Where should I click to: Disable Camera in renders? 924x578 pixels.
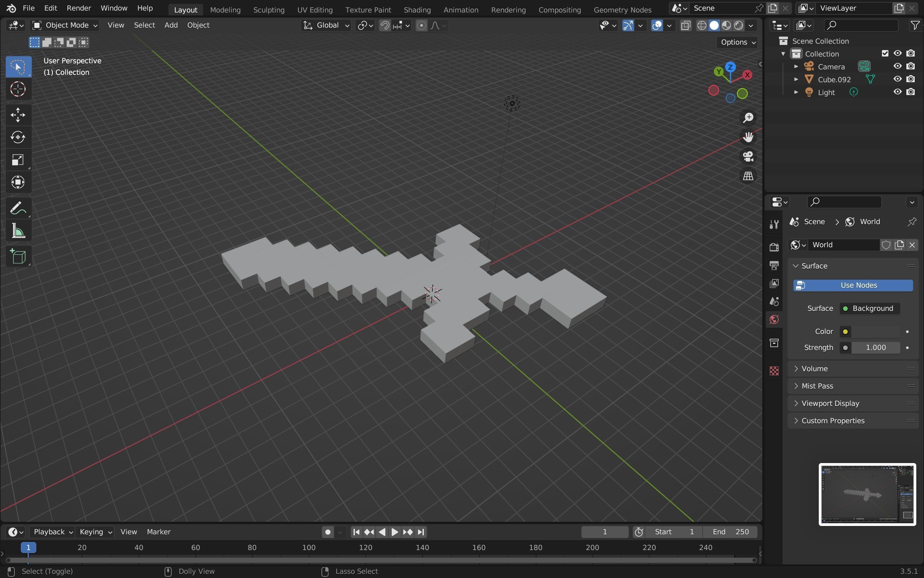click(911, 66)
